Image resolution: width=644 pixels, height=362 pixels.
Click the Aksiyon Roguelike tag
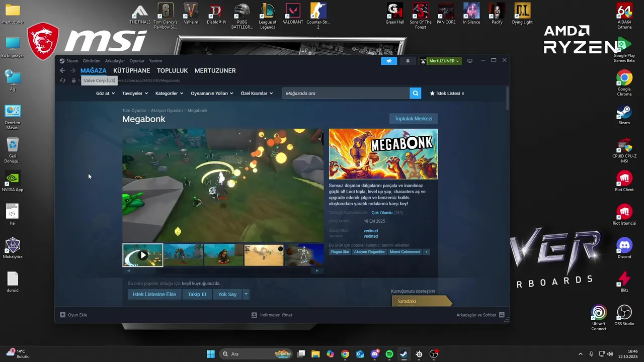click(369, 252)
